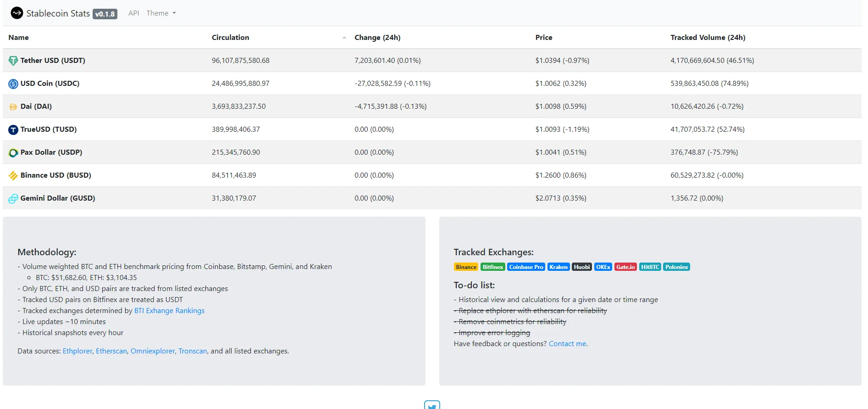Click the Stablecoin Stats logo icon
The height and width of the screenshot is (409, 868).
[x=17, y=13]
